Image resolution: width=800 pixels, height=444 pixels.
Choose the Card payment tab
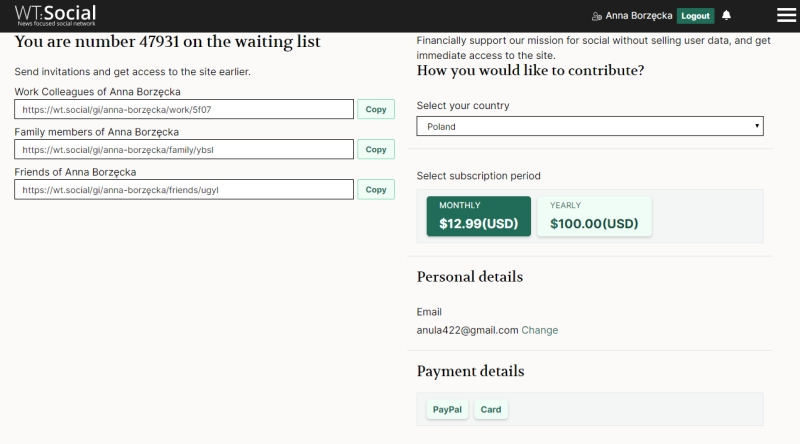pyautogui.click(x=490, y=410)
